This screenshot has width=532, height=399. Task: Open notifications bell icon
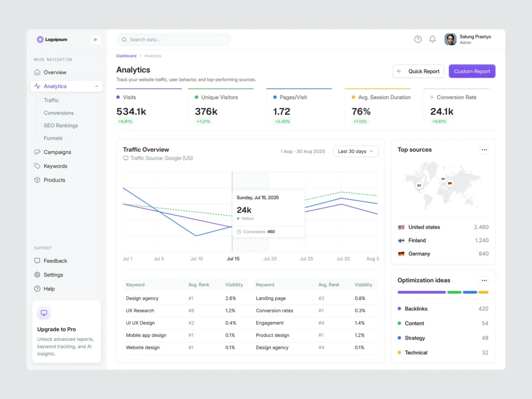tap(432, 39)
